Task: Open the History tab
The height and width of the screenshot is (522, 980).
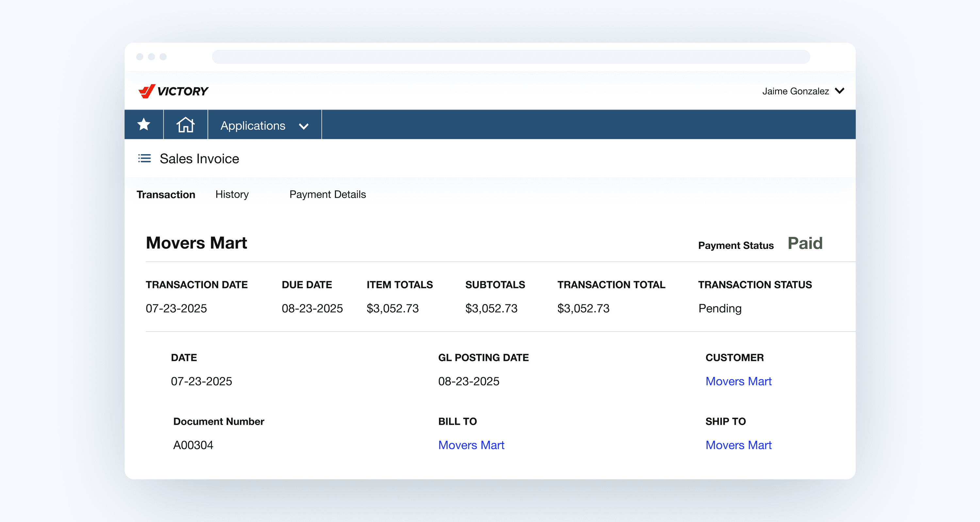Action: pos(232,194)
